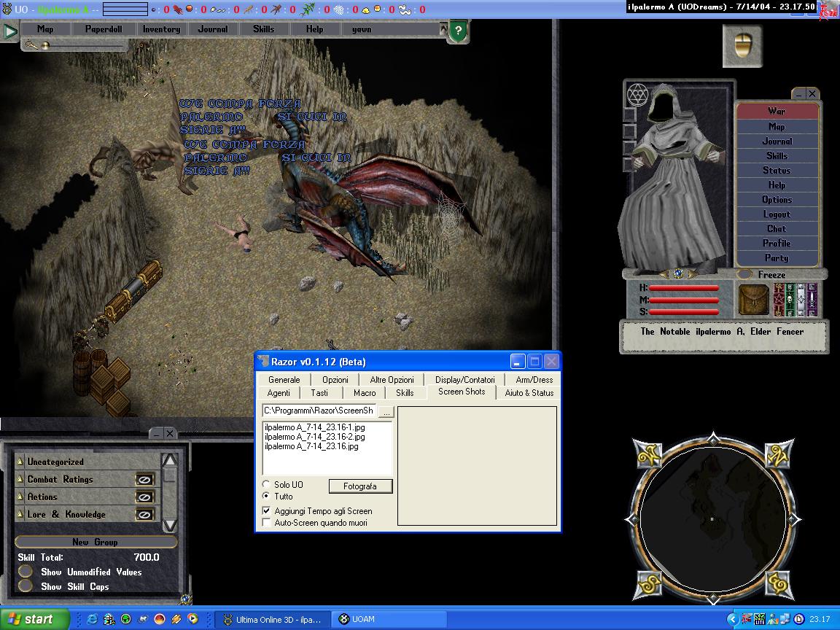Click the key icon below the menu bar
Viewport: 840px width, 630px height.
(x=31, y=45)
